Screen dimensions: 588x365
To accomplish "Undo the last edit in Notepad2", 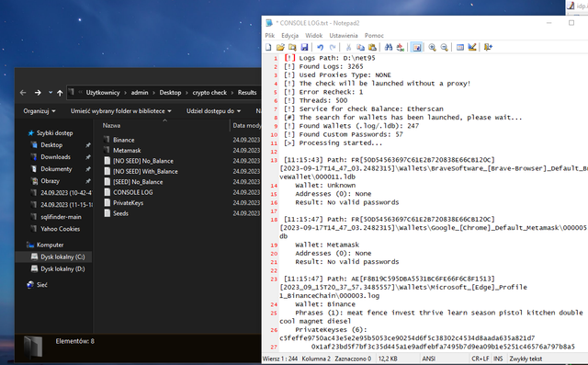I will (321, 47).
